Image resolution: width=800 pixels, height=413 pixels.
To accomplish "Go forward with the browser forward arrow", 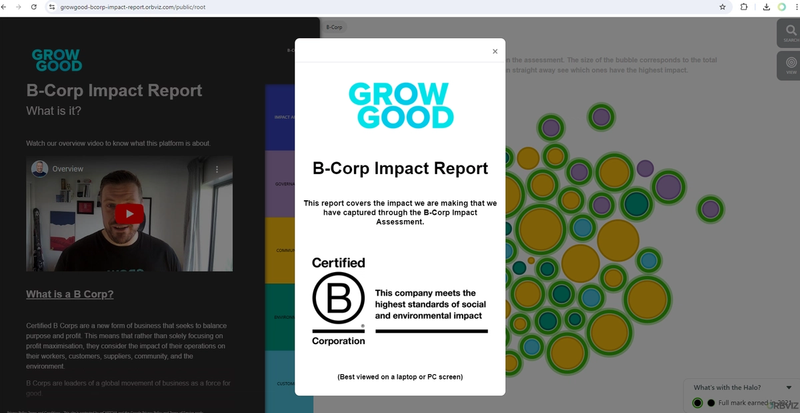I will 19,7.
